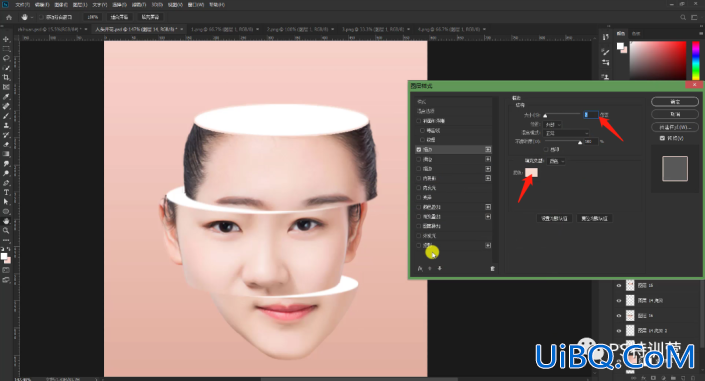Image resolution: width=705 pixels, height=381 pixels.
Task: Switch to the Swatches panel tab
Action: click(636, 33)
